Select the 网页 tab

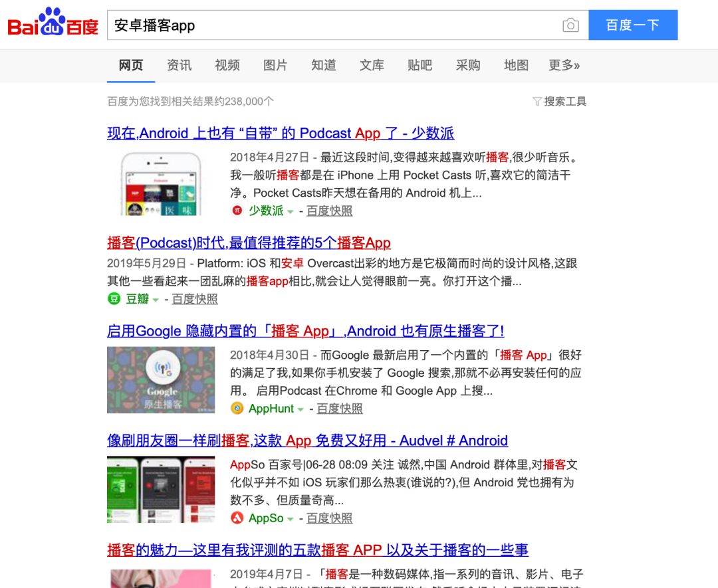(x=131, y=65)
